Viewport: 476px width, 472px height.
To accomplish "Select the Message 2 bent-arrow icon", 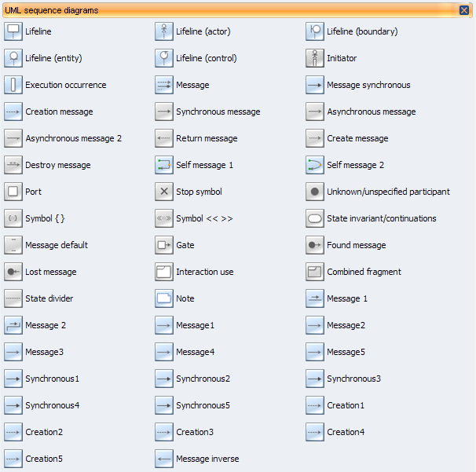I will pyautogui.click(x=13, y=325).
